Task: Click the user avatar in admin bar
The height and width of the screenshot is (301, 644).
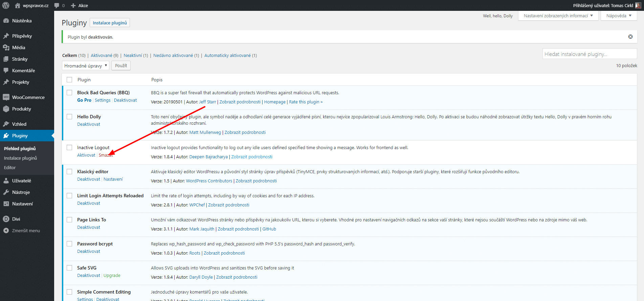Action: coord(638,5)
